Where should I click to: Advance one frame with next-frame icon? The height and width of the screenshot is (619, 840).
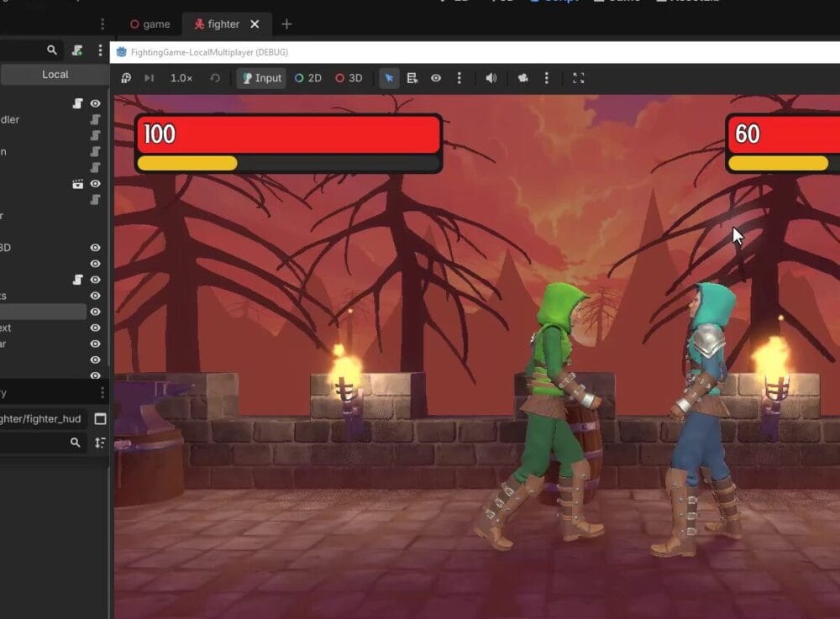coord(149,78)
